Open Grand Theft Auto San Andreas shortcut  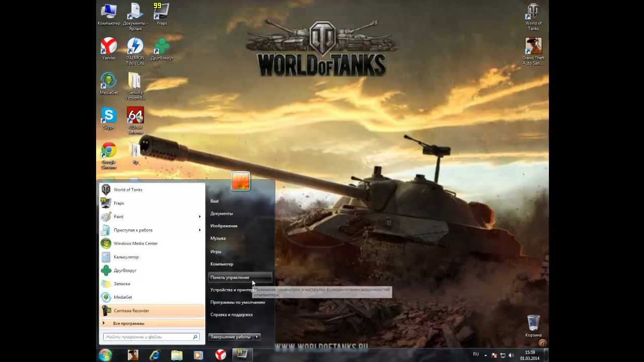coord(533,51)
